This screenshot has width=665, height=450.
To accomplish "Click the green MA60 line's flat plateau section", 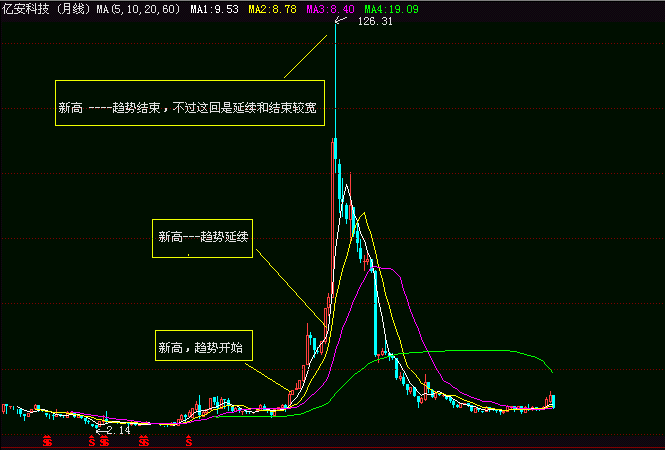I will coord(470,351).
